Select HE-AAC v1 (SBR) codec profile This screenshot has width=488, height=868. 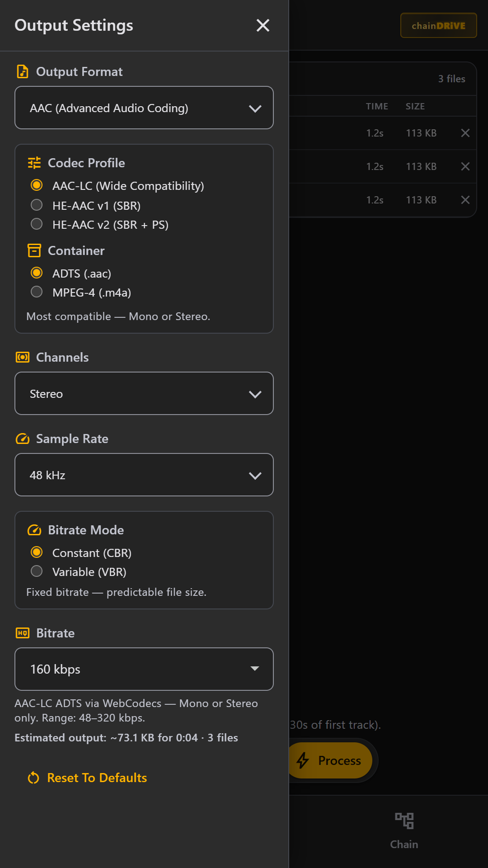pyautogui.click(x=86, y=205)
